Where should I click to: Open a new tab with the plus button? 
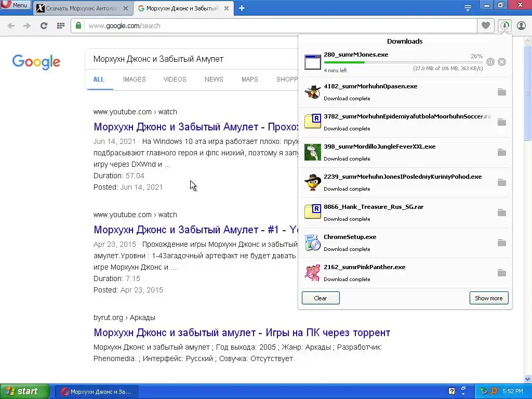(x=242, y=8)
